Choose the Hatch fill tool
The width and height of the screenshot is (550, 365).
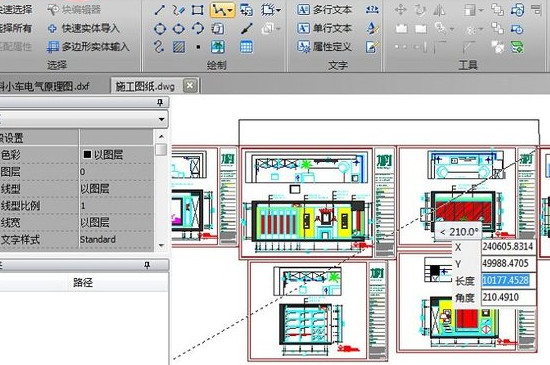pos(179,47)
